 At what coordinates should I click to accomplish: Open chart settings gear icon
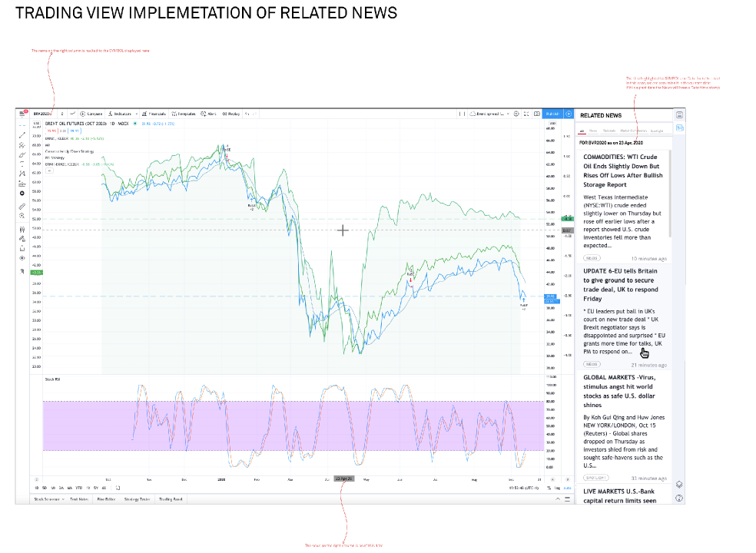point(516,114)
